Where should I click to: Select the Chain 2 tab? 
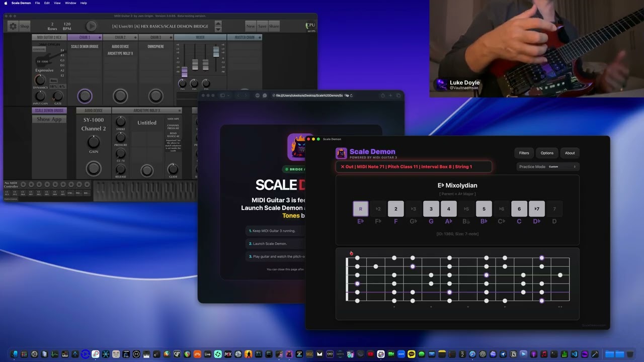click(x=120, y=37)
